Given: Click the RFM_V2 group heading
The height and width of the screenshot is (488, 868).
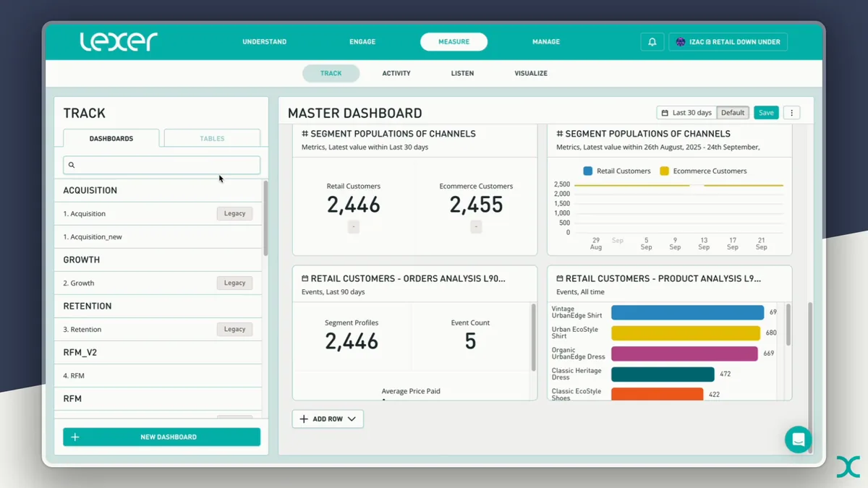Looking at the screenshot, I should point(80,352).
